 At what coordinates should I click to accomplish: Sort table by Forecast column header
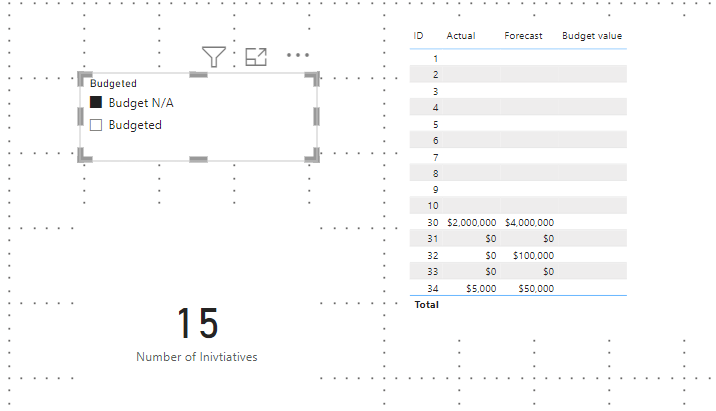pyautogui.click(x=523, y=36)
